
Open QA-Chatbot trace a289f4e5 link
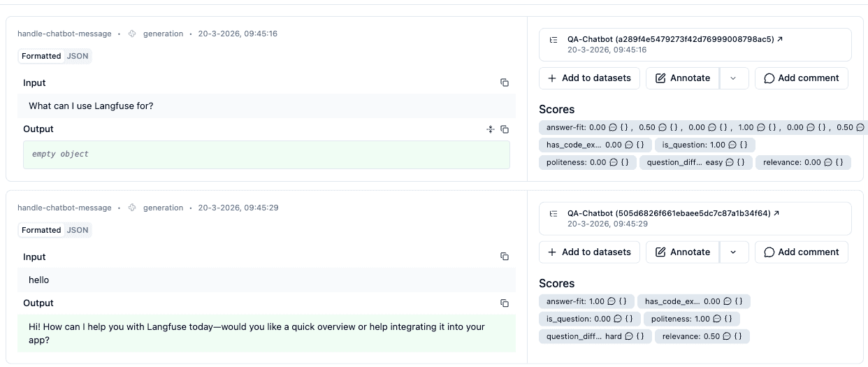[x=674, y=39]
